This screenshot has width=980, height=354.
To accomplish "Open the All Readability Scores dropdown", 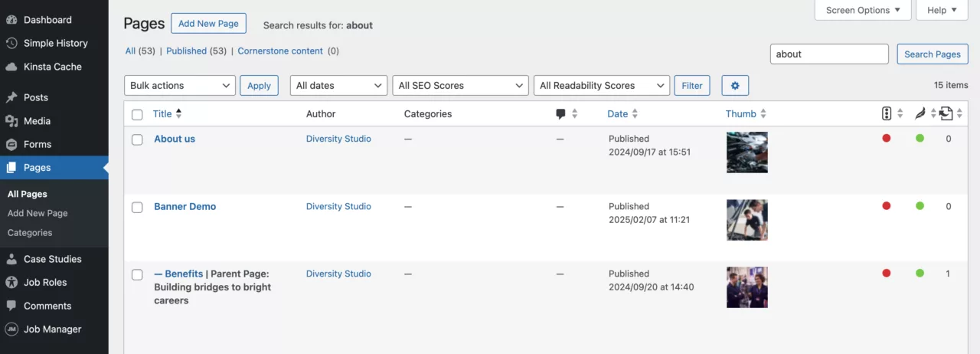I will coord(601,86).
